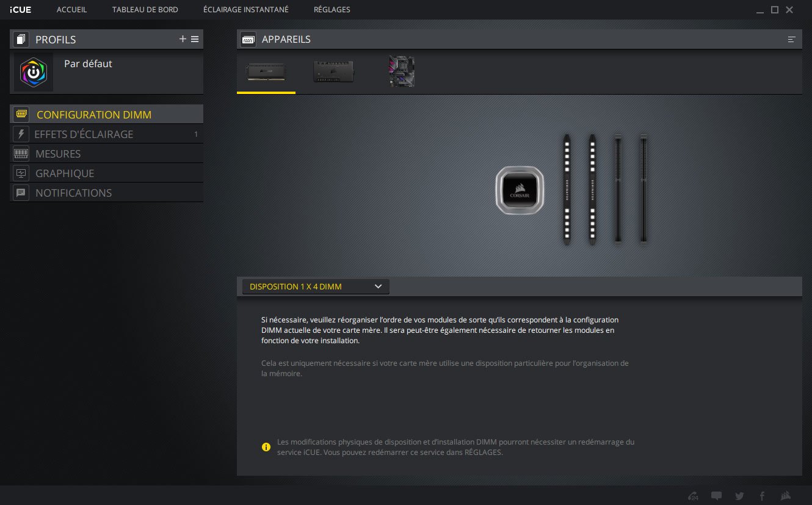Select the first lit DIMM module
812x505 pixels.
coord(567,189)
